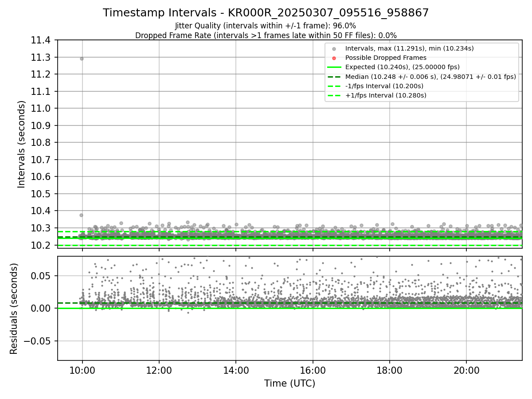
Task: Click the 'Time (UTC)' x-axis label
Action: pyautogui.click(x=289, y=383)
